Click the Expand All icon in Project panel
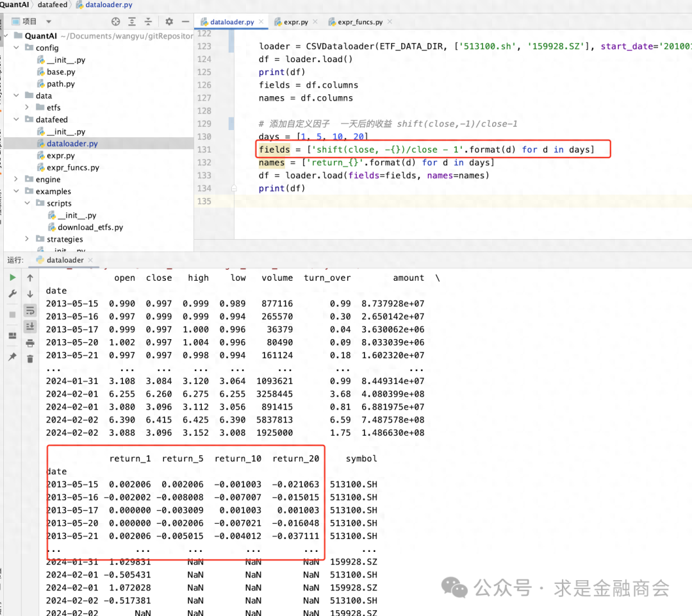The image size is (692, 616). pyautogui.click(x=132, y=21)
